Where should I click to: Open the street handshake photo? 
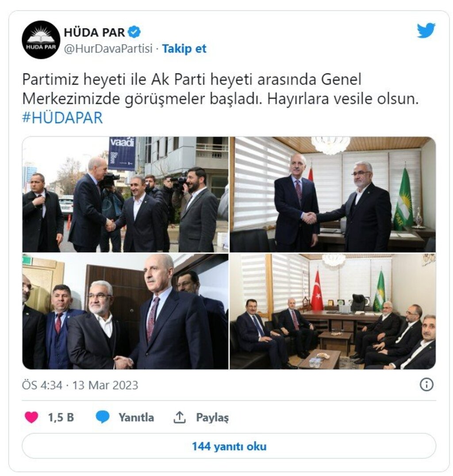point(125,194)
